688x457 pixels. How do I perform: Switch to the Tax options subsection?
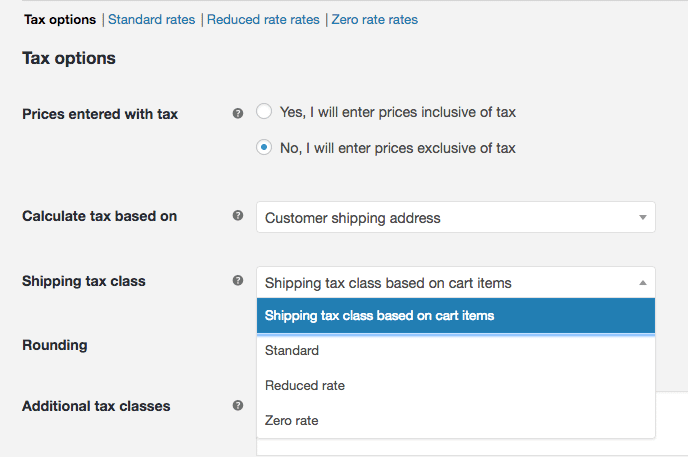tap(60, 20)
